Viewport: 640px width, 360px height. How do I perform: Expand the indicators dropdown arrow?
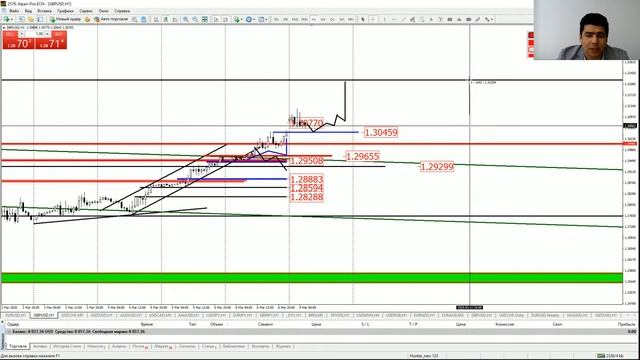[x=242, y=19]
